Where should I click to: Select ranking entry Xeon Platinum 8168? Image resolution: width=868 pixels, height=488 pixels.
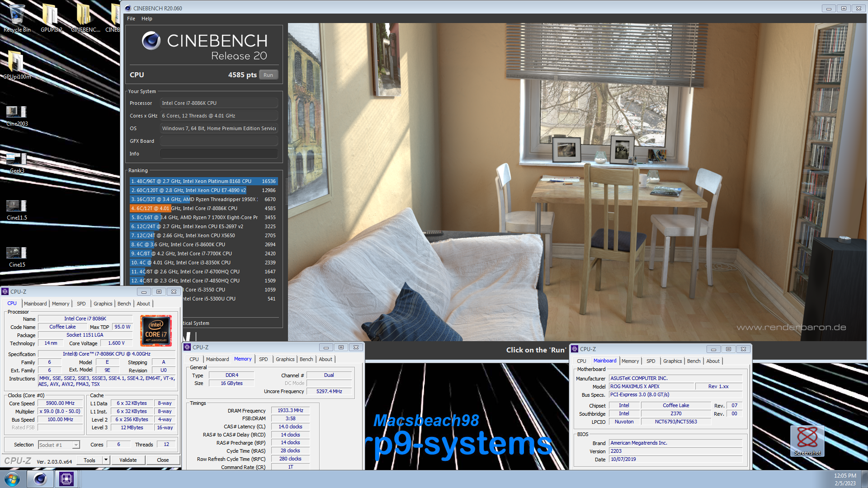click(203, 181)
